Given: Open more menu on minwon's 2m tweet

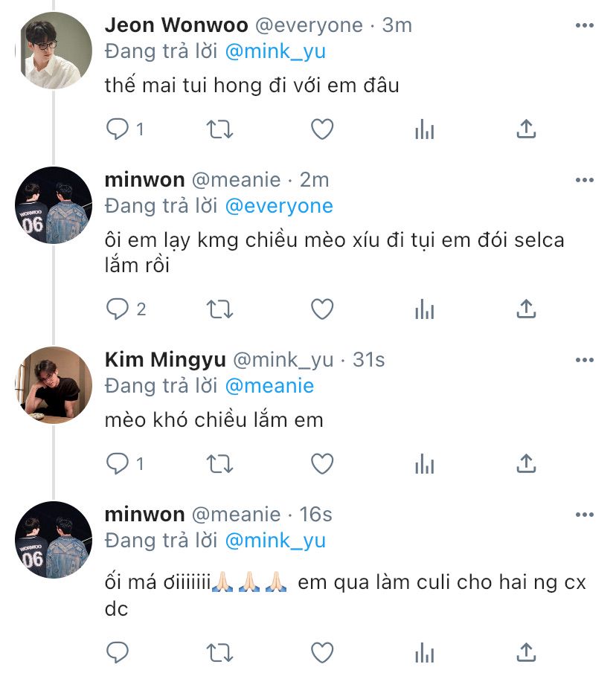Looking at the screenshot, I should click(585, 181).
